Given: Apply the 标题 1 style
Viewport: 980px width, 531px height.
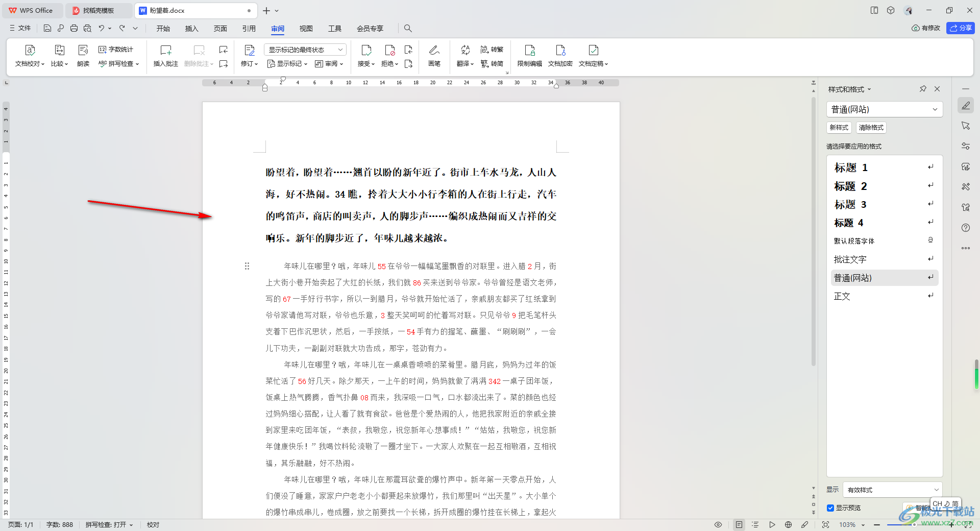Looking at the screenshot, I should pos(884,167).
